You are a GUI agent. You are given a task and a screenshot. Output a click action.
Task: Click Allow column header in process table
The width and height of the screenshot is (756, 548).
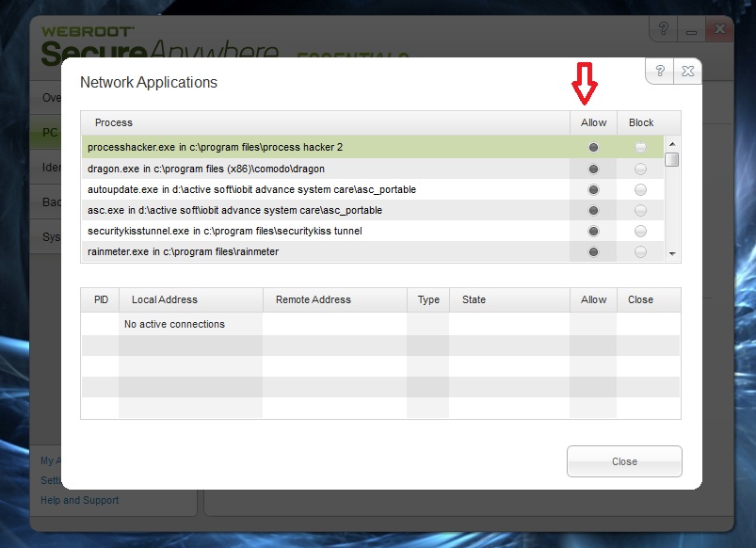point(593,122)
